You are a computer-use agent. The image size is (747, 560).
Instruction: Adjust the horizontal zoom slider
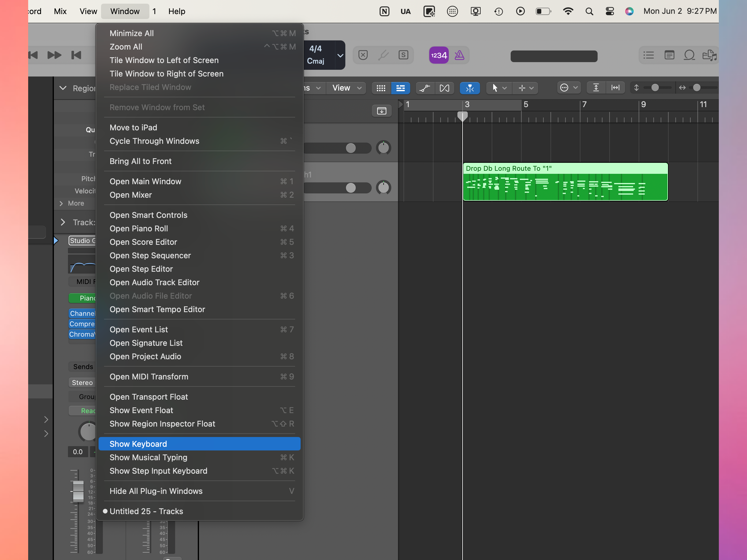(696, 88)
